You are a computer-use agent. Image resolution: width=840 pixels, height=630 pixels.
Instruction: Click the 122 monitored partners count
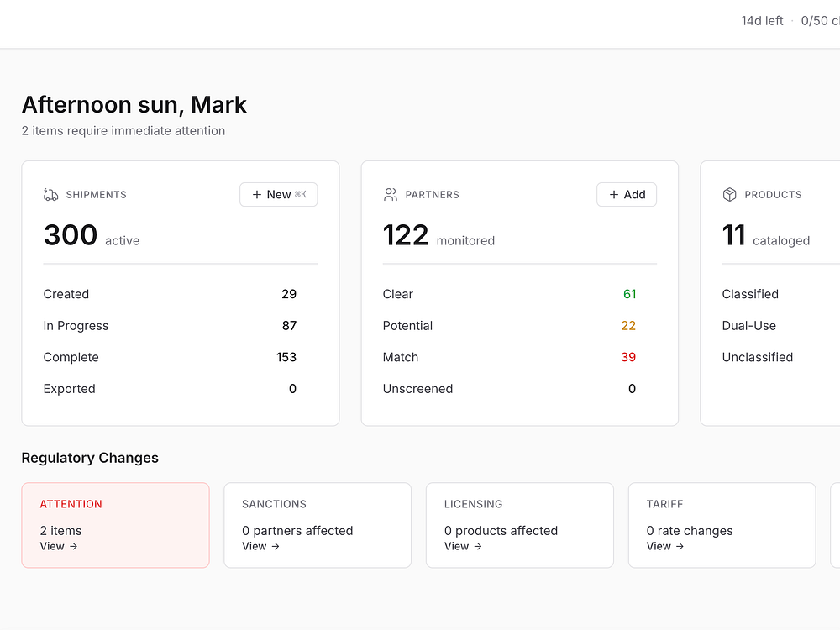click(438, 236)
